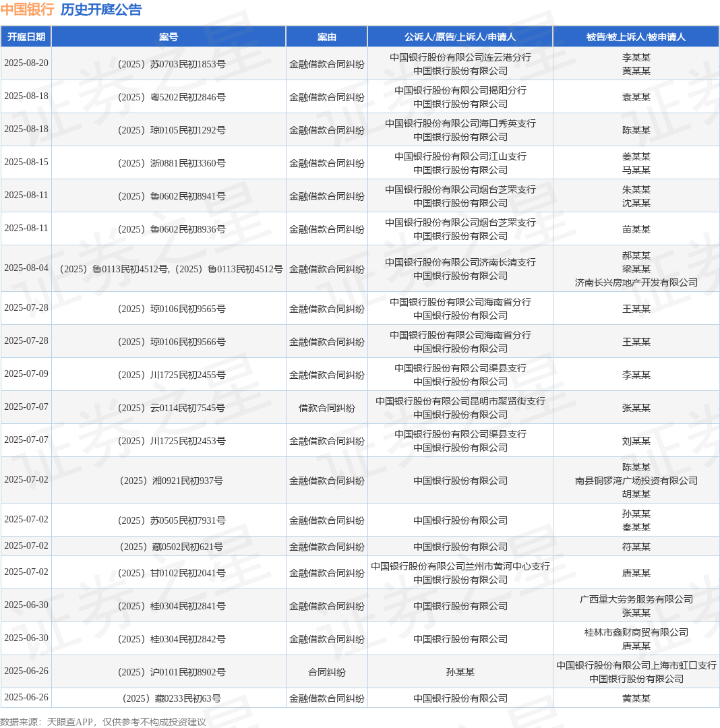Click defendant 中国银行股份有限公司上海市虹口支行
Image resolution: width=720 pixels, height=728 pixels.
click(x=636, y=665)
